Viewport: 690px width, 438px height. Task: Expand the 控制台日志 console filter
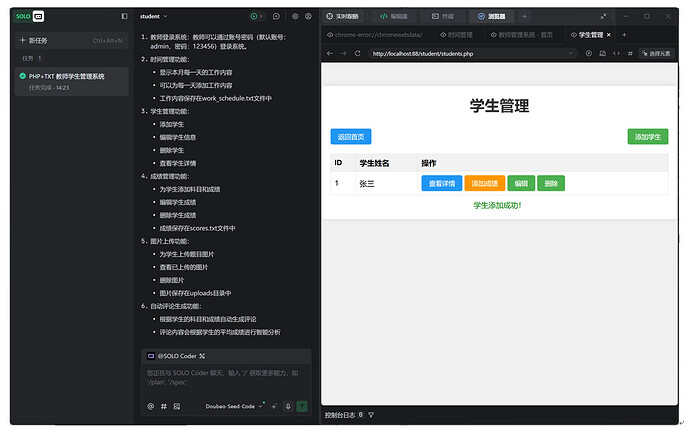(x=370, y=414)
